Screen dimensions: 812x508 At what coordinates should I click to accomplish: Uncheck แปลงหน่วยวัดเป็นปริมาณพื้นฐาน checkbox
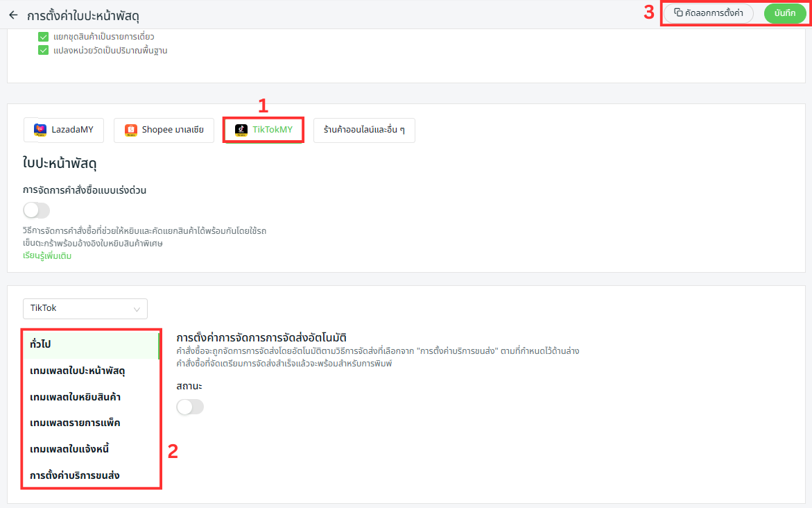click(x=44, y=50)
